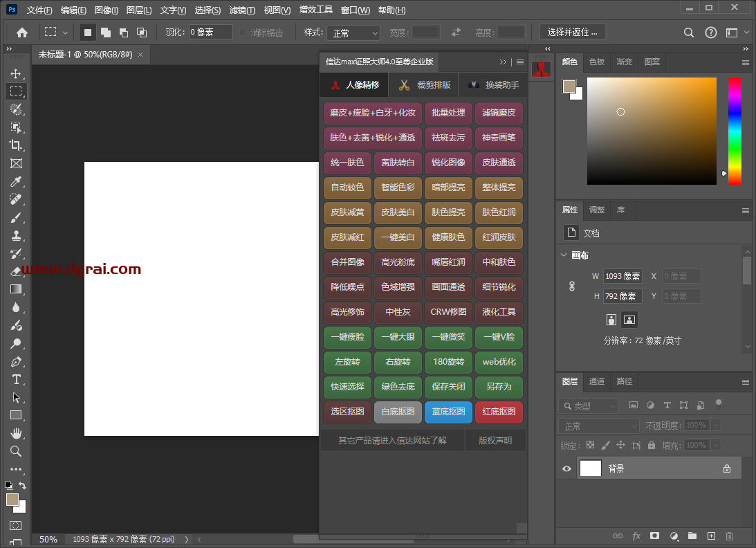Click the 蓝底抠图 button
This screenshot has height=548, width=756.
click(x=448, y=412)
